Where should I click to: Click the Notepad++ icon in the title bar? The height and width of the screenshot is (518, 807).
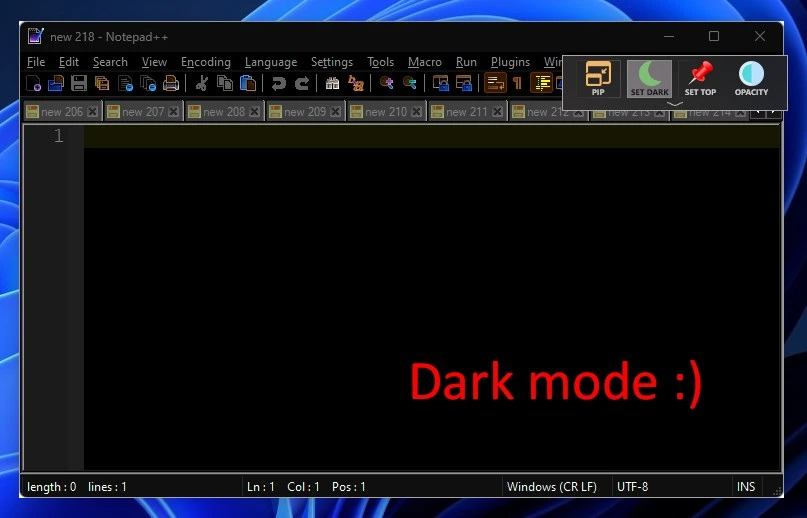click(x=36, y=37)
